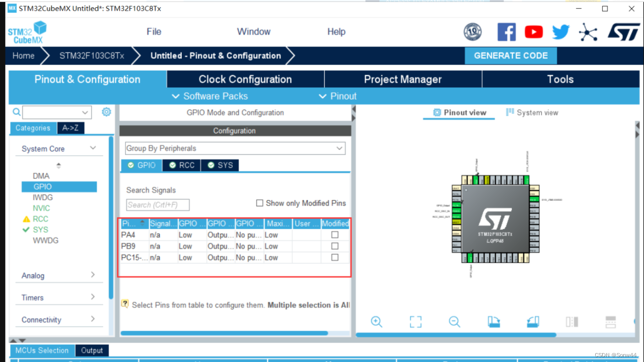The image size is (644, 362).
Task: Open the Output bottom tab
Action: pos(92,351)
